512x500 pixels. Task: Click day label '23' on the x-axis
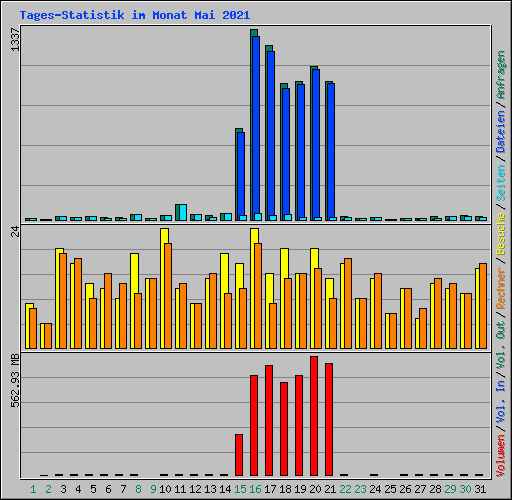coord(360,489)
